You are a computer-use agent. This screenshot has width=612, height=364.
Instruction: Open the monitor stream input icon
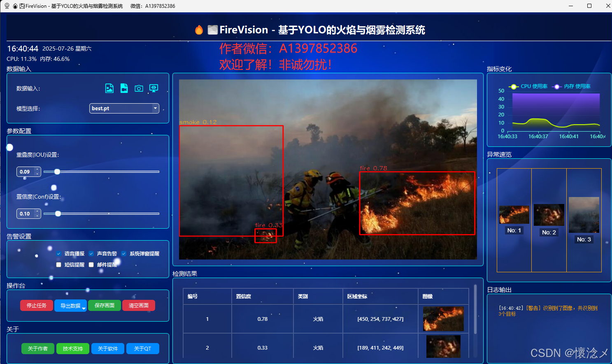click(154, 88)
